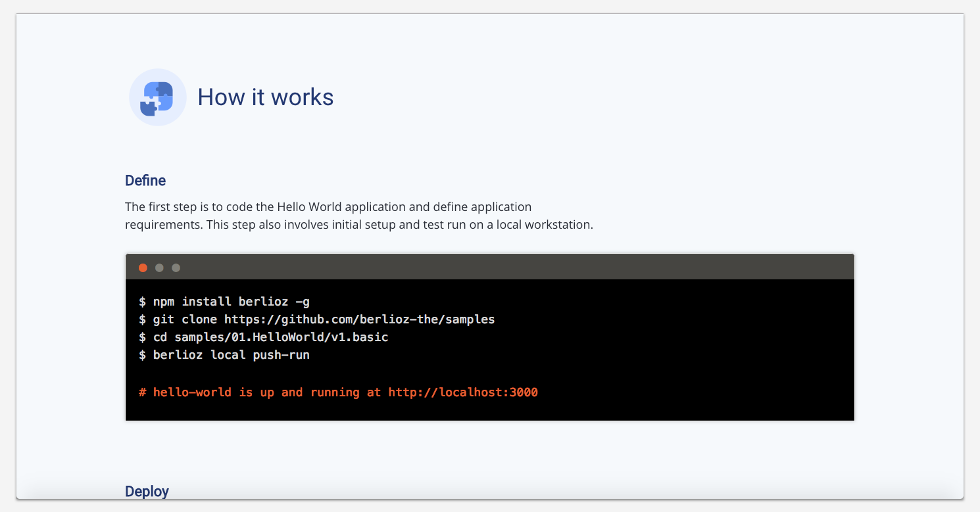Click the line 'berlioz local push-run'
This screenshot has width=980, height=512.
[224, 355]
